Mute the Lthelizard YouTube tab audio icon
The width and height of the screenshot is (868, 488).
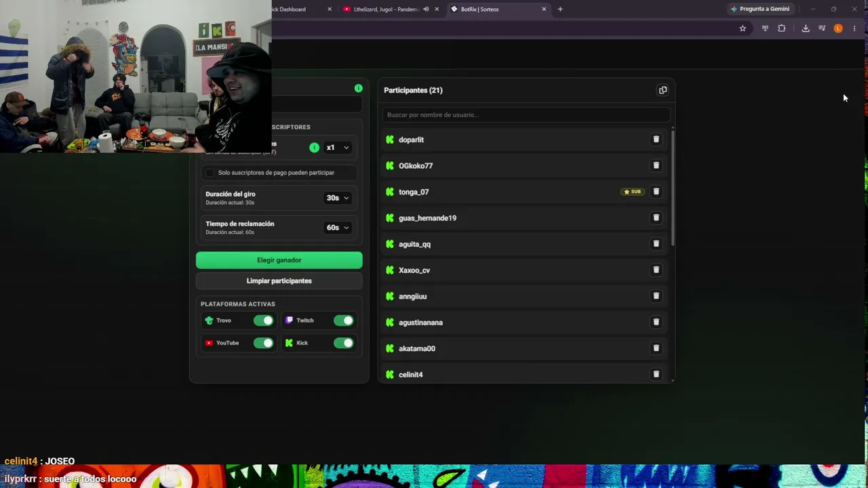coord(426,9)
